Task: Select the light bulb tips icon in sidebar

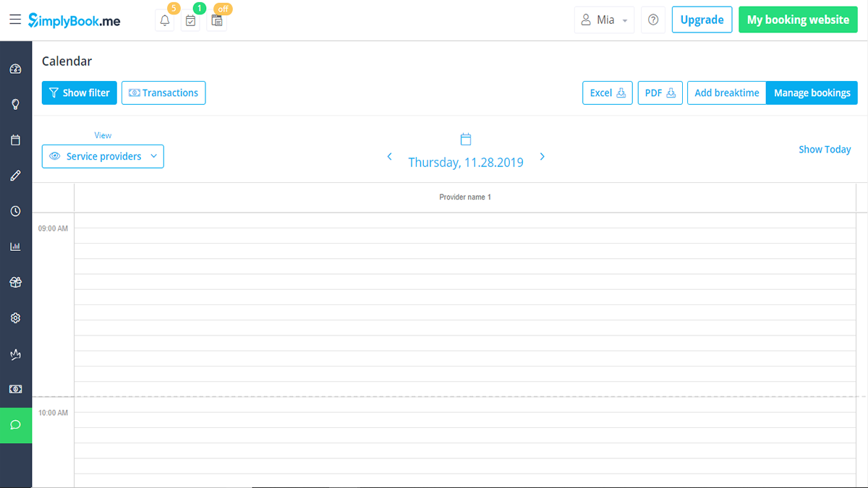Action: pos(15,104)
